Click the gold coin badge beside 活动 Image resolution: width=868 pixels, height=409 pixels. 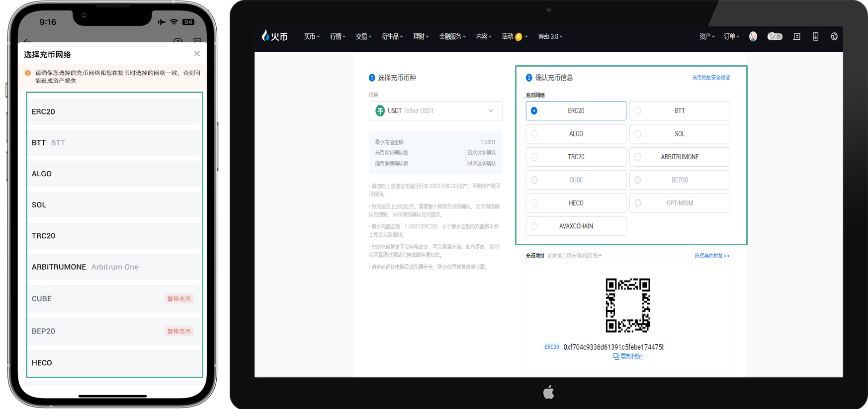tap(519, 37)
